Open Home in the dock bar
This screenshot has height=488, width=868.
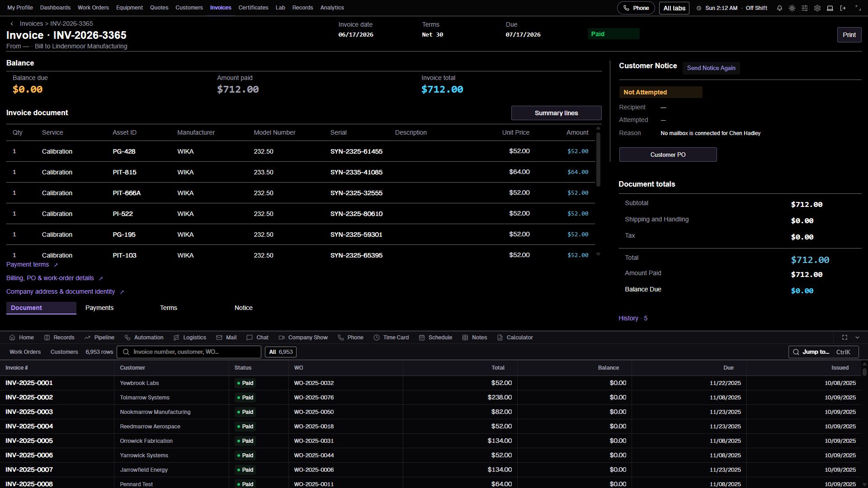[22, 338]
